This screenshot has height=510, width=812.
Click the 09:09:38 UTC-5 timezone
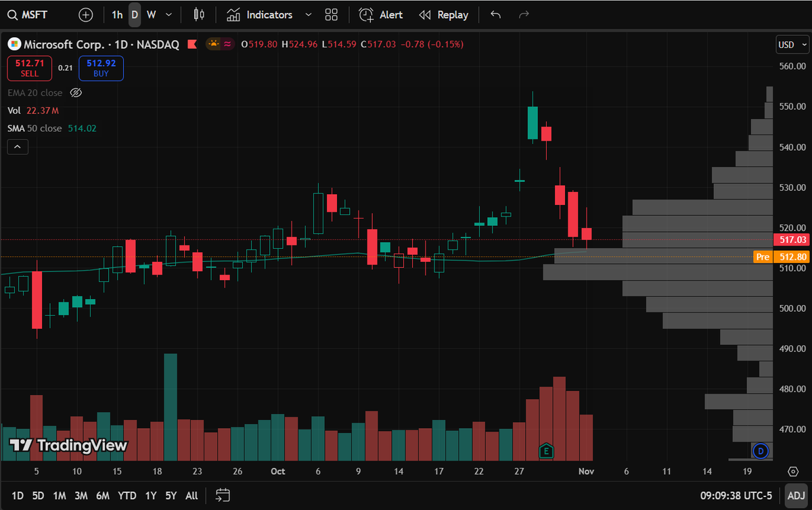(736, 496)
